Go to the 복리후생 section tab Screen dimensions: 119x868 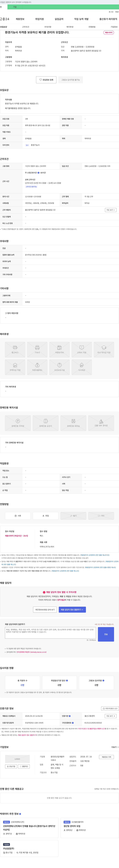[70, 27]
